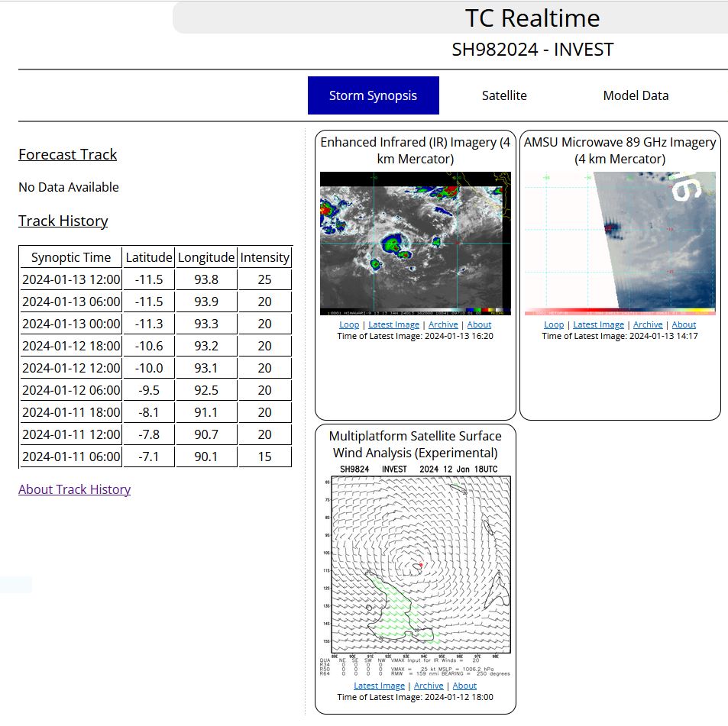Screen dimensions: 728x726
Task: Open the About Track History link
Action: (x=74, y=489)
